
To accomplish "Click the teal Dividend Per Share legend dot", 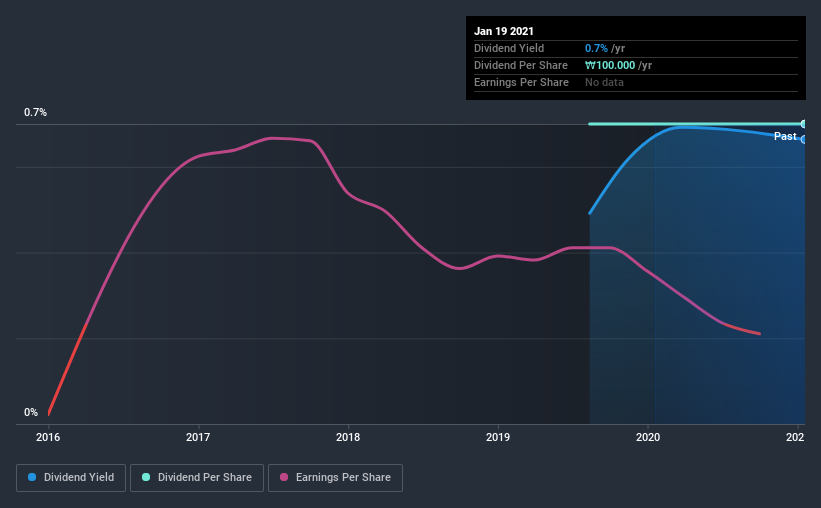I will (146, 477).
